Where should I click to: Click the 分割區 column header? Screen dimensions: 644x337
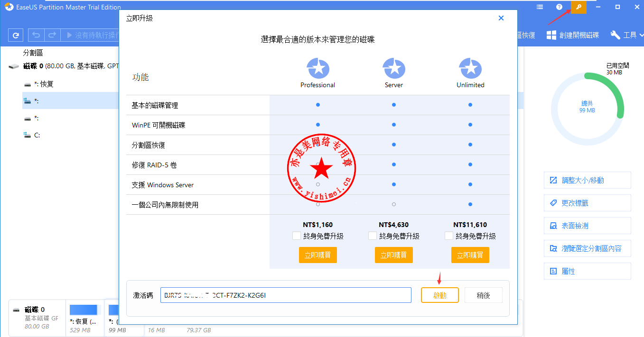[33, 53]
